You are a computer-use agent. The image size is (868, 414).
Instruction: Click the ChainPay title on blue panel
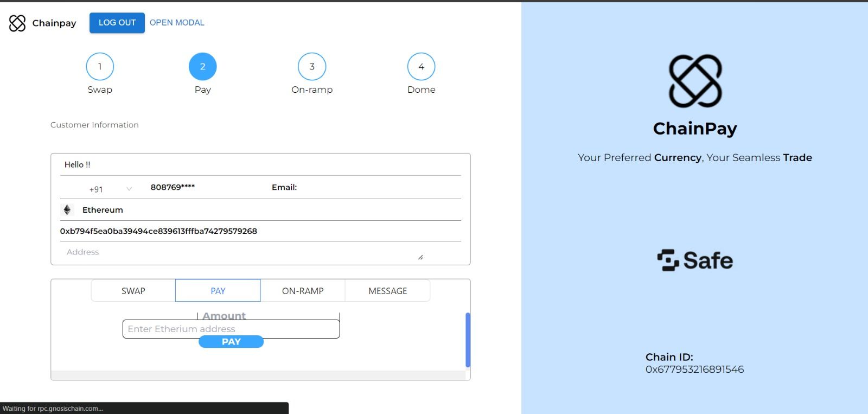[x=695, y=129]
